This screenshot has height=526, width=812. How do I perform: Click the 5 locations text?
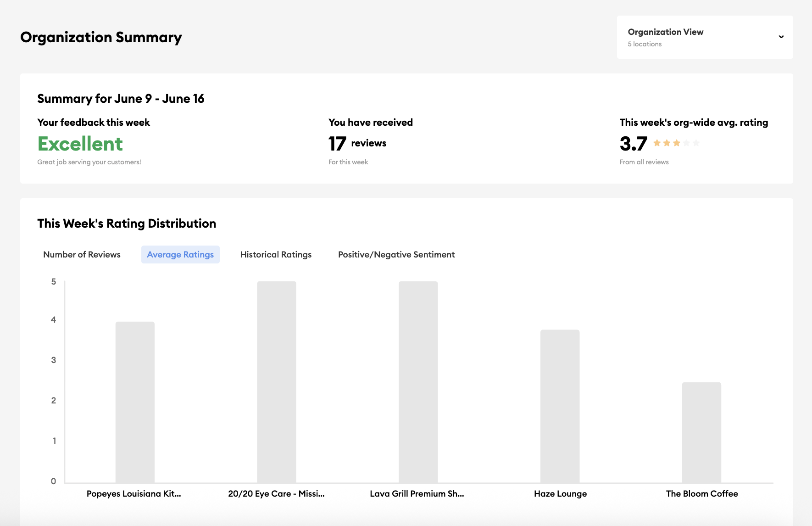click(x=645, y=44)
